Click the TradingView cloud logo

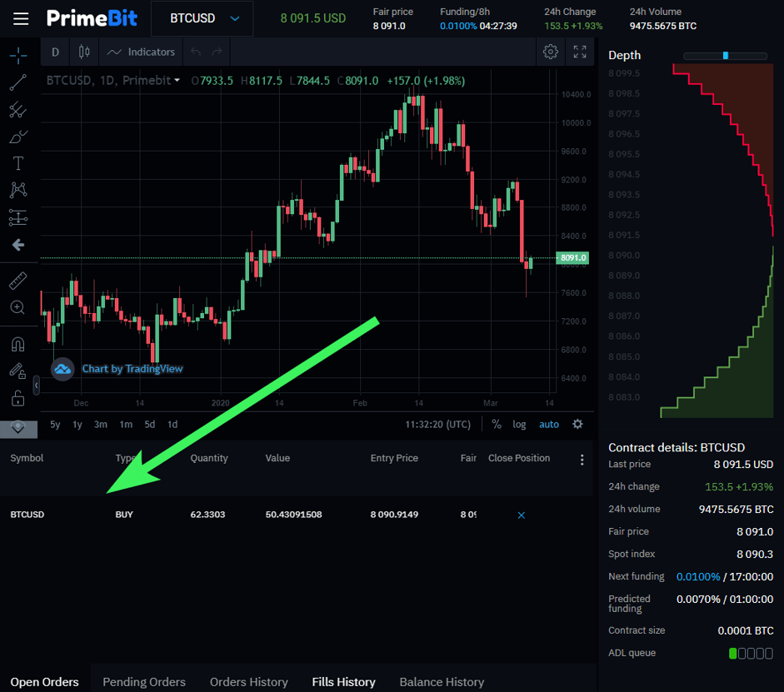pos(62,369)
